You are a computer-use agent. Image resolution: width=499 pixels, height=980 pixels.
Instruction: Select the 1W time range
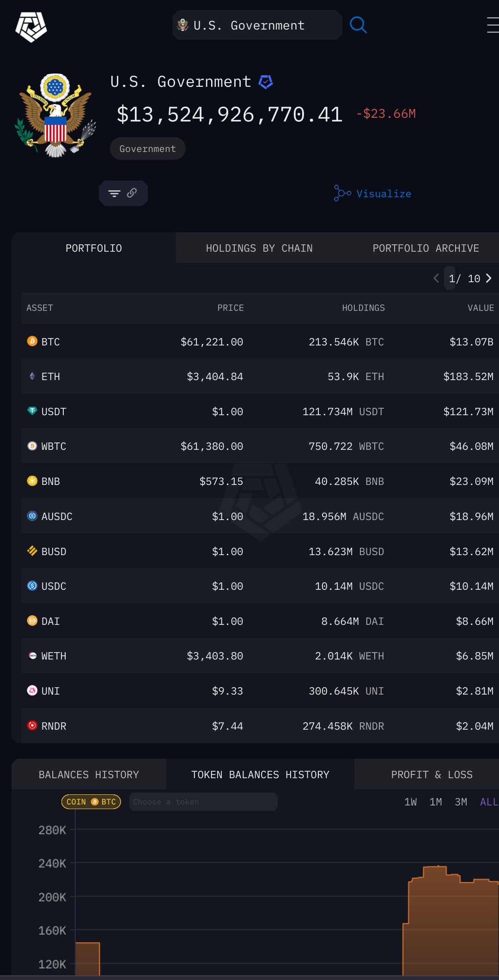(x=410, y=802)
